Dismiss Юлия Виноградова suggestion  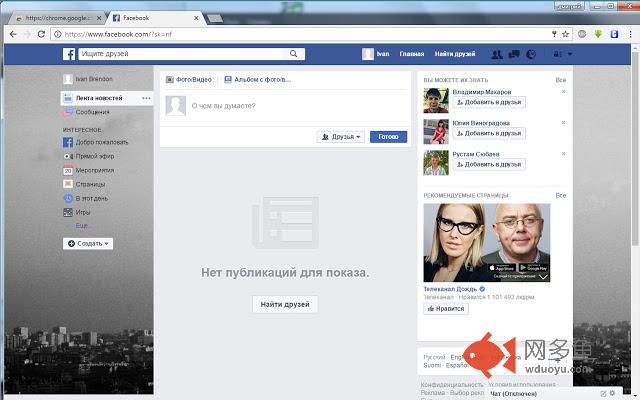coord(563,122)
